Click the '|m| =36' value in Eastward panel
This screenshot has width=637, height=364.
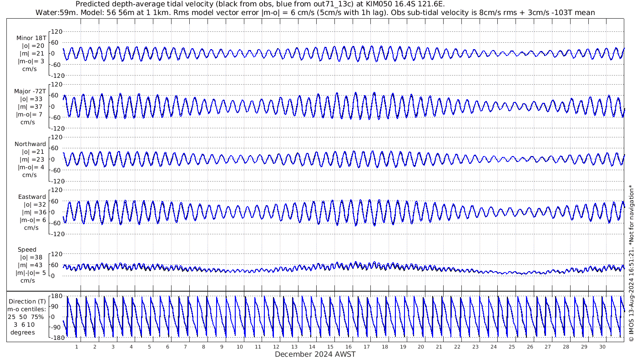[35, 212]
